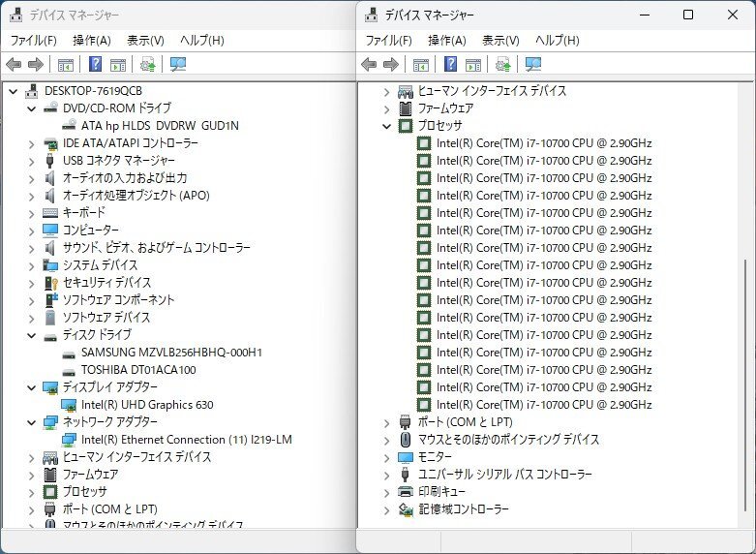Click update driver icon in right window toolbar
The image size is (756, 554).
click(x=503, y=64)
